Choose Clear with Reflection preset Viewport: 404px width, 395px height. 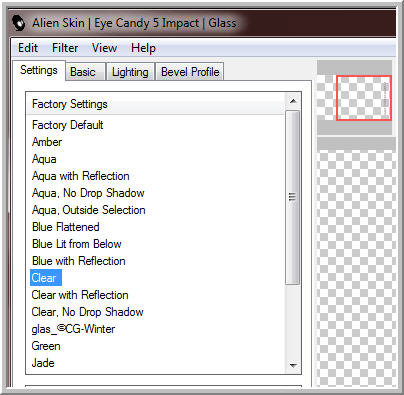80,295
